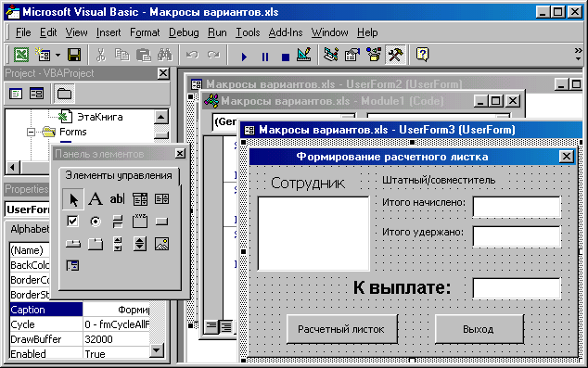Screen dimensions: 588x368
Task: Select the RefEdit tool in toolbox
Action: (72, 266)
